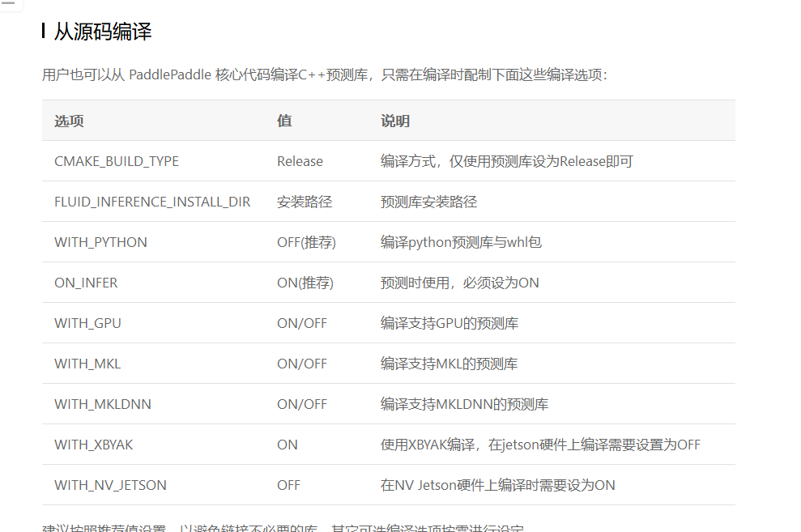This screenshot has width=801, height=532.
Task: Click the 编译方式，仅使用预测库设为Release即可 description
Action: point(507,161)
